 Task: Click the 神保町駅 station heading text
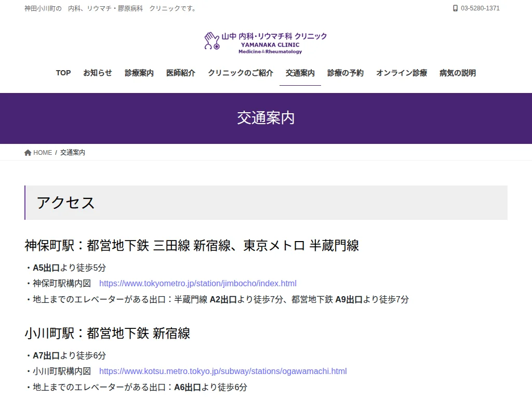192,246
